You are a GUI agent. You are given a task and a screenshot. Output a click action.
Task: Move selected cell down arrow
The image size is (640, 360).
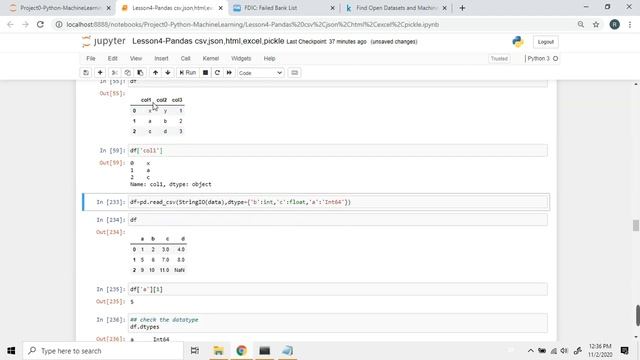point(168,73)
